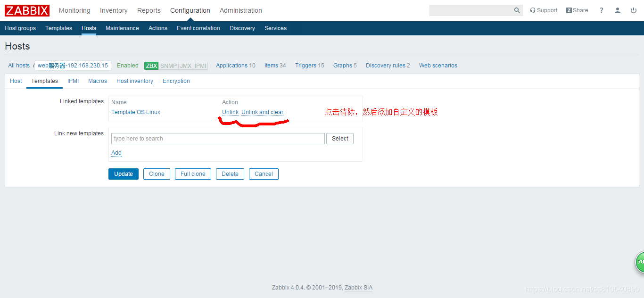Open Web scenarios link
The width and height of the screenshot is (644, 298).
[438, 66]
